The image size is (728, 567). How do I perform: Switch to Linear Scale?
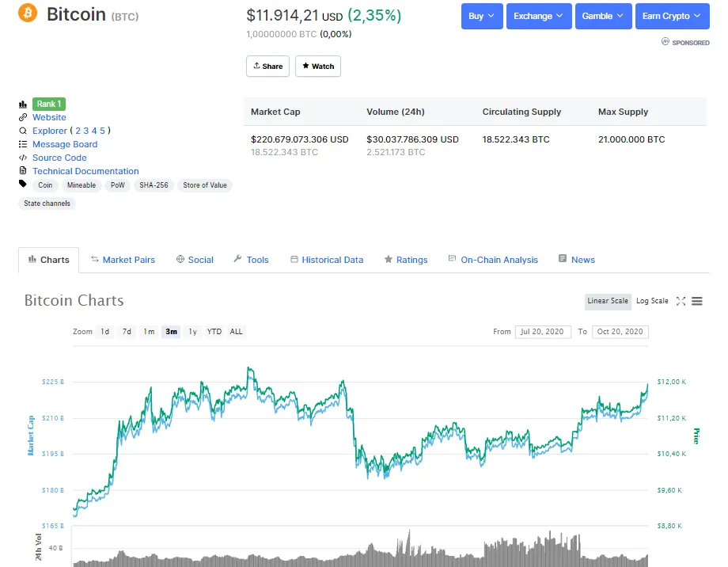pyautogui.click(x=608, y=301)
